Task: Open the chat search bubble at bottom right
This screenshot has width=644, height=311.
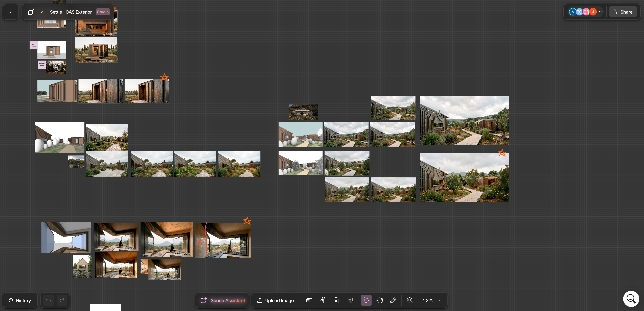Action: [631, 299]
